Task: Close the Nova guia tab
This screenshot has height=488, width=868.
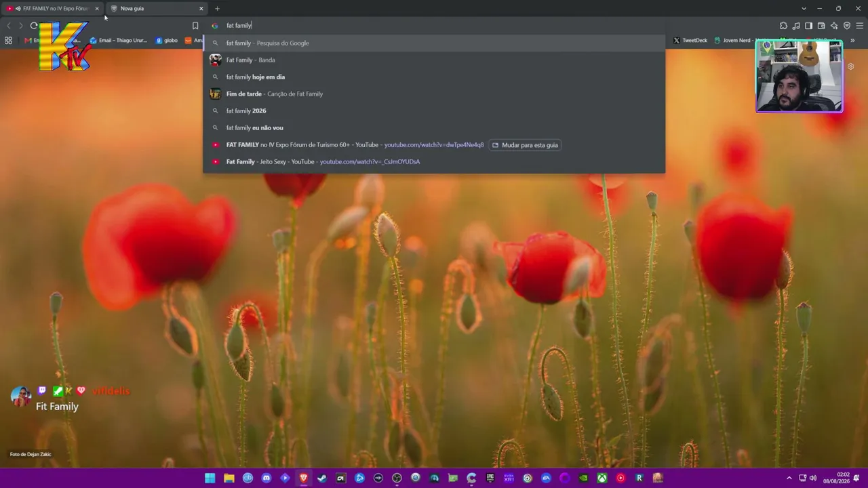Action: [x=201, y=9]
